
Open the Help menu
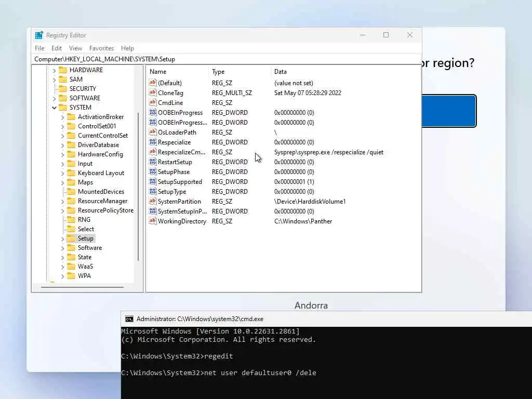tap(128, 48)
